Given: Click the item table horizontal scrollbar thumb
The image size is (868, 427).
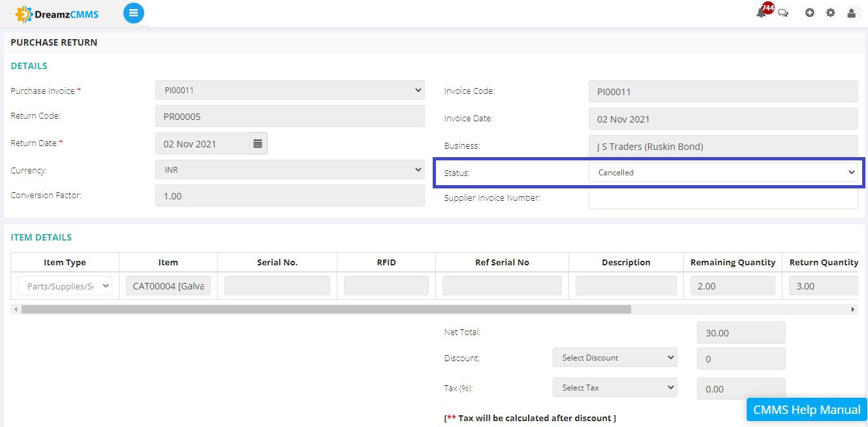Looking at the screenshot, I should click(326, 309).
